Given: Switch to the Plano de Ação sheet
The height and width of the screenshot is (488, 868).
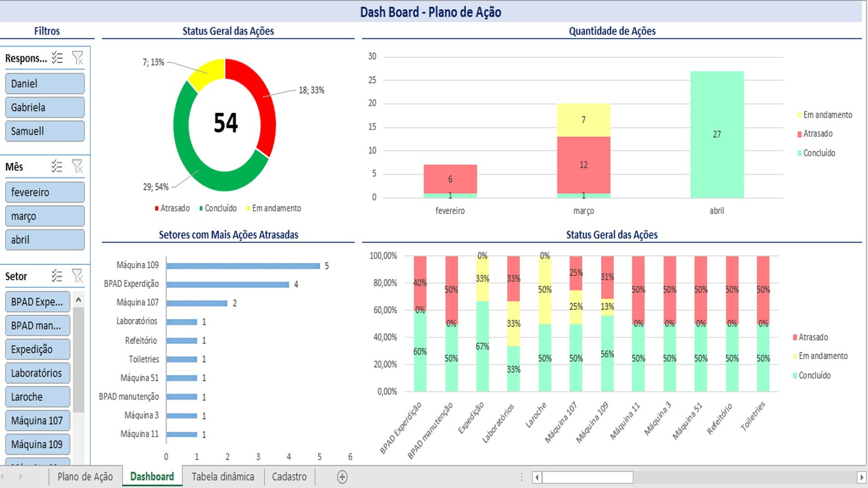Looking at the screenshot, I should tap(85, 477).
